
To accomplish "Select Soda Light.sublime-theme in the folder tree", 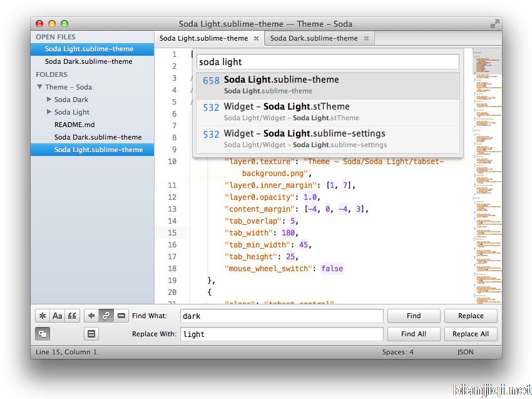I will pyautogui.click(x=92, y=150).
